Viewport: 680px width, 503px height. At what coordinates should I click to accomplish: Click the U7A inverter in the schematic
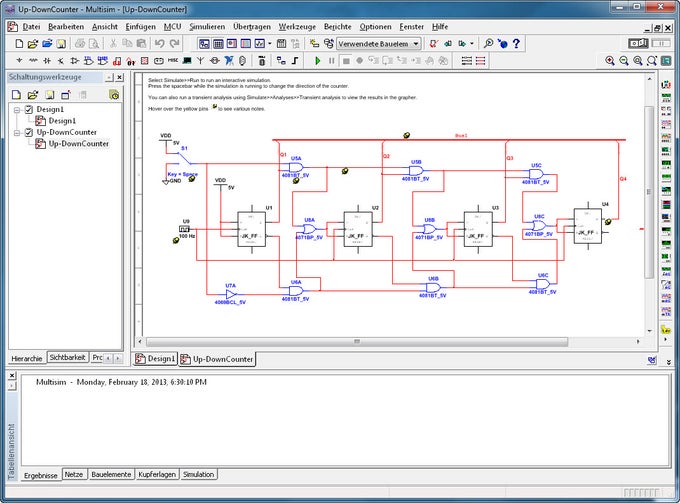231,294
